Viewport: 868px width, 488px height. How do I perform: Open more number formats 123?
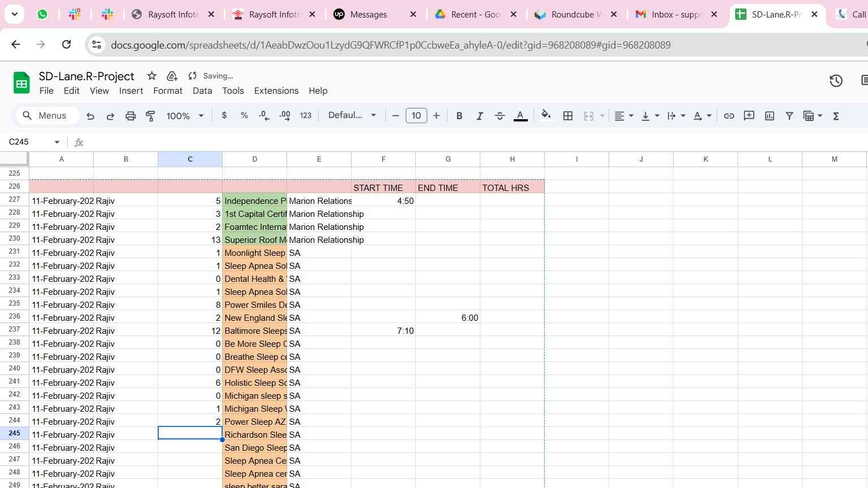pos(306,115)
